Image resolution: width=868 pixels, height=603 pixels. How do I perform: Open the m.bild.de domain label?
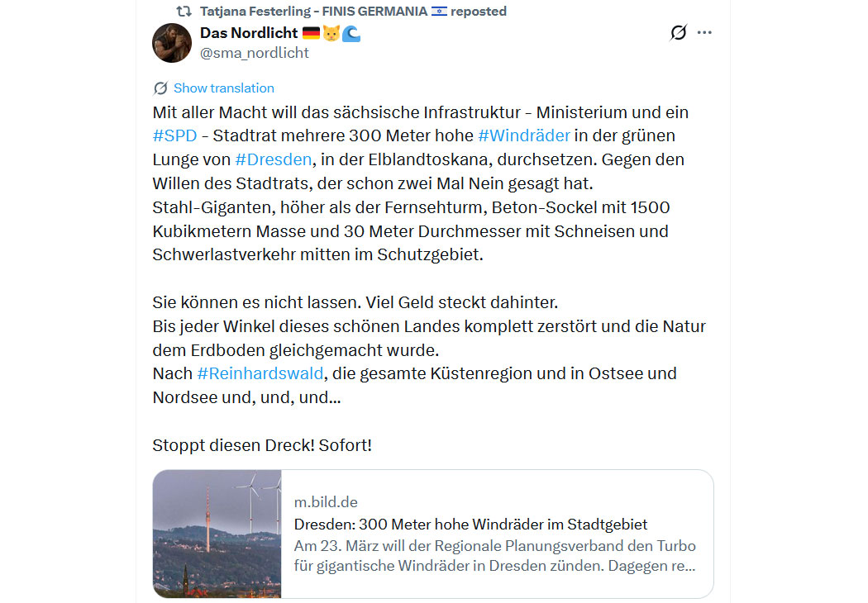click(x=326, y=502)
